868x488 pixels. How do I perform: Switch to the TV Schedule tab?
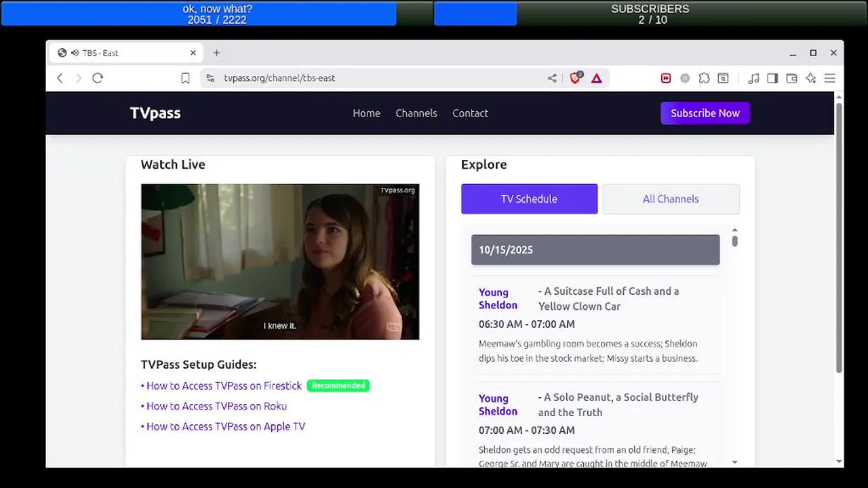pyautogui.click(x=529, y=199)
